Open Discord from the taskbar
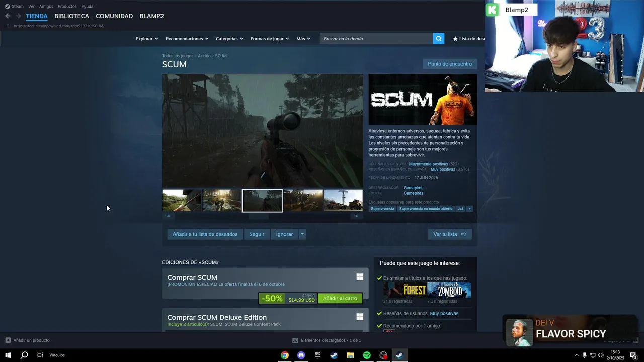 point(301,355)
